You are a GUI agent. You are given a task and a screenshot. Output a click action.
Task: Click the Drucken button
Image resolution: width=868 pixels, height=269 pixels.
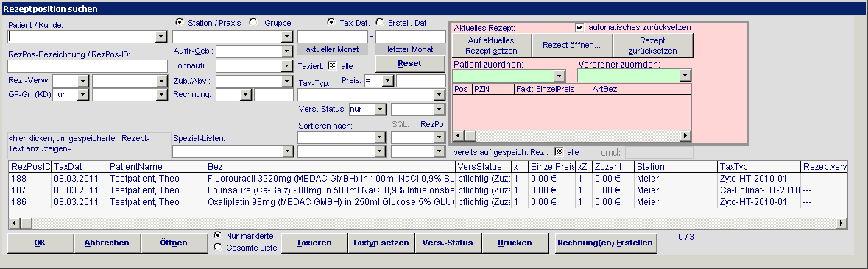pos(515,243)
